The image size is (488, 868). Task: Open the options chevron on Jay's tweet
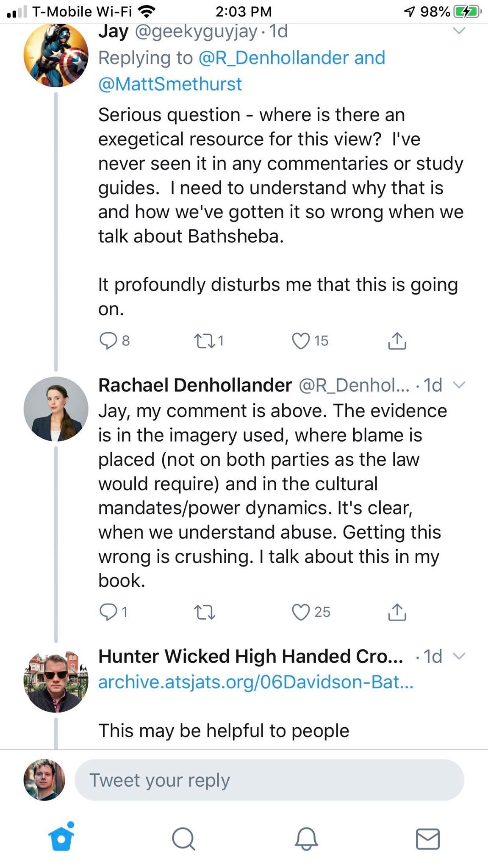459,31
